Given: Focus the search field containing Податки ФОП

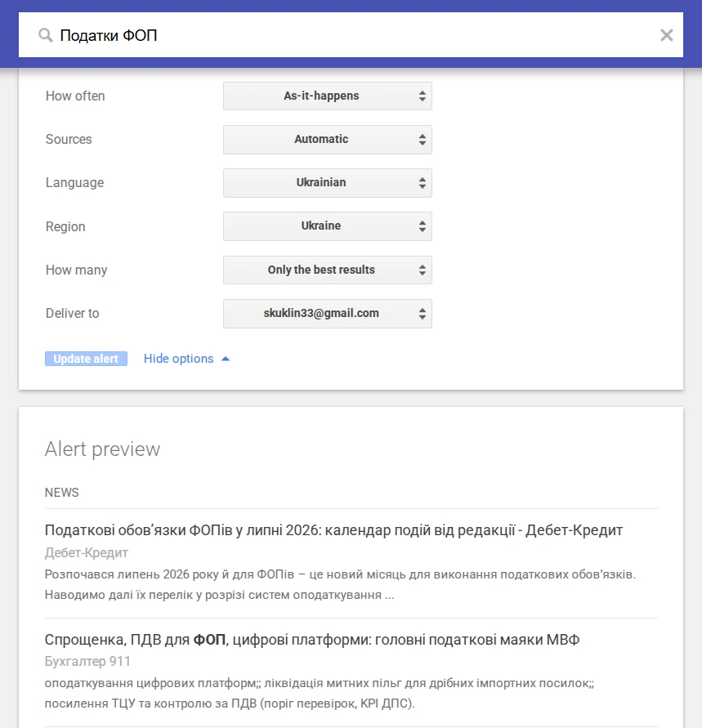Looking at the screenshot, I should pos(351,35).
